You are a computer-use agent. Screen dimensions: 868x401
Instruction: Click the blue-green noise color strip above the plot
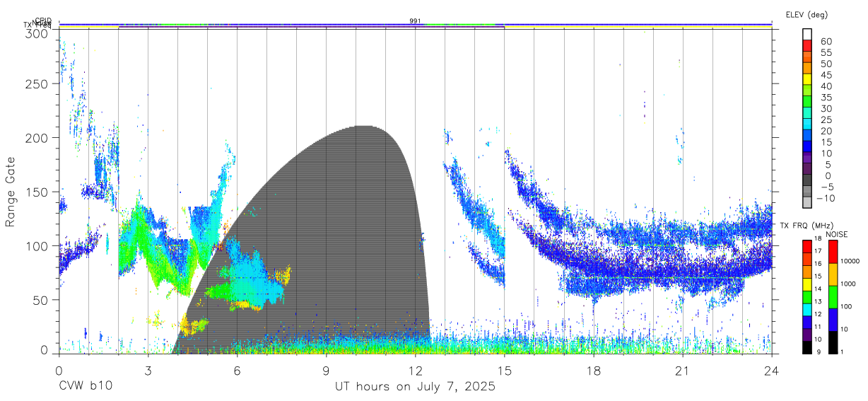coord(415,24)
